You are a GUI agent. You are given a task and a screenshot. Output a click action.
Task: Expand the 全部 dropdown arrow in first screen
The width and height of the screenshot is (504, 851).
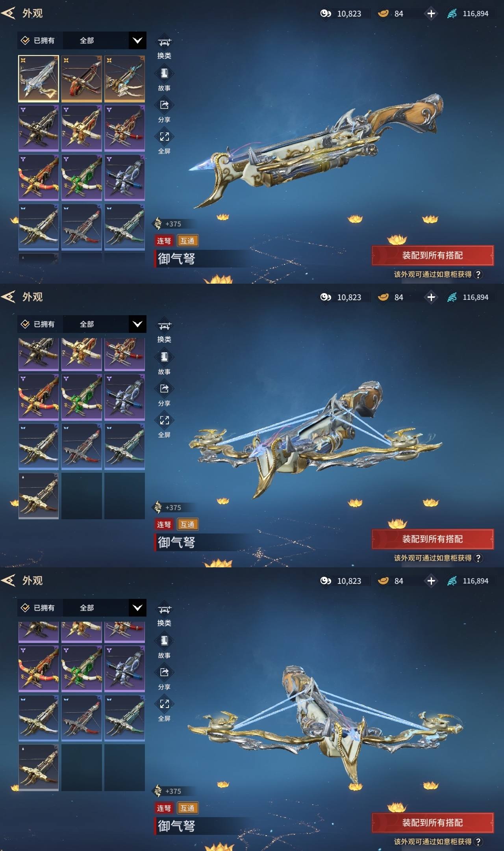(137, 41)
